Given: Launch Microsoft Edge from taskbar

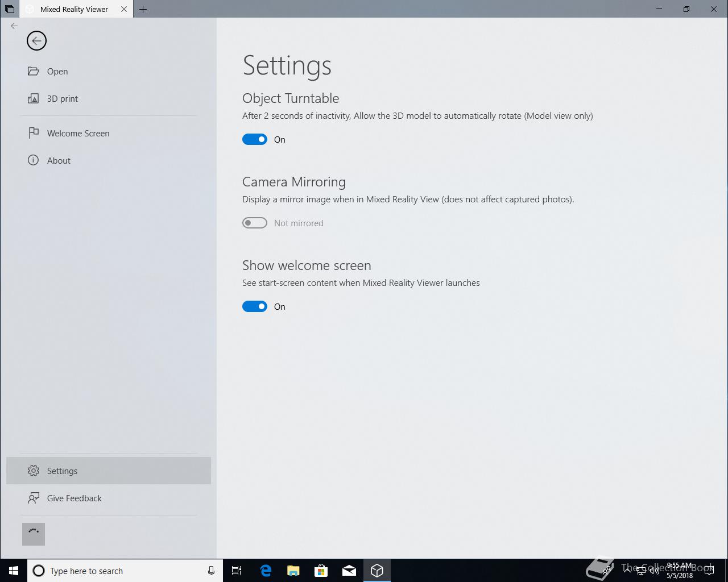Looking at the screenshot, I should pos(266,571).
